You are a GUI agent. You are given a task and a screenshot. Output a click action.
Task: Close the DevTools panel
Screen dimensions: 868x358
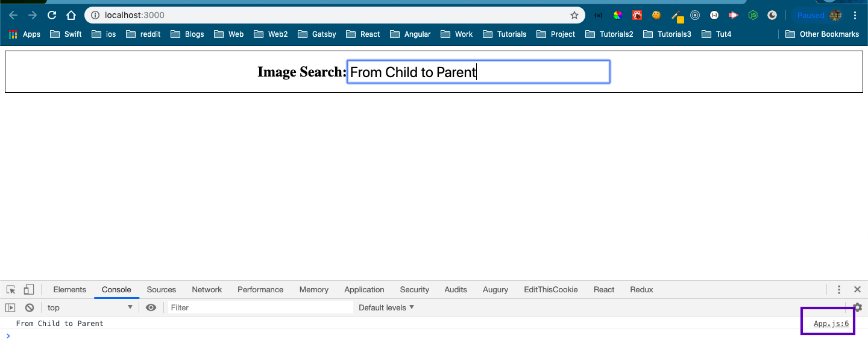click(x=857, y=290)
